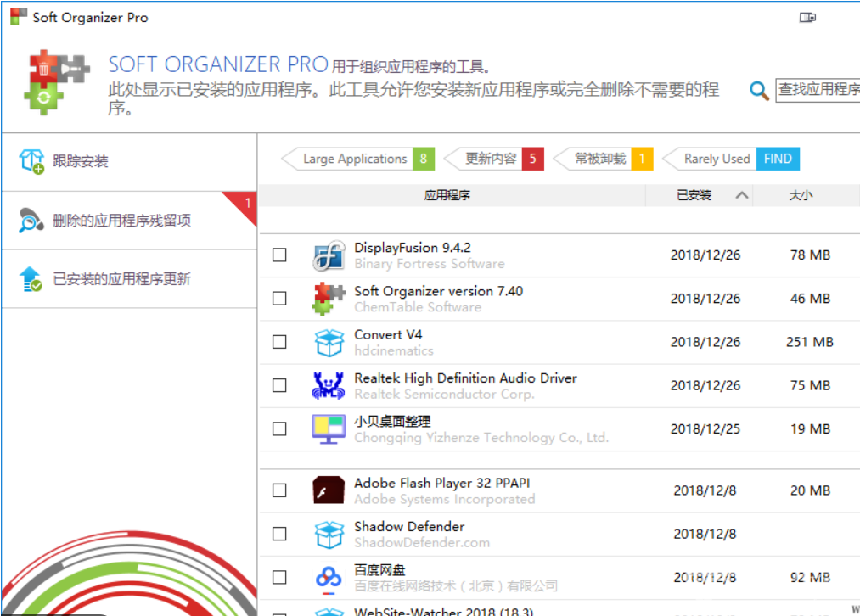860x616 pixels.
Task: Click the 20 MB size value
Action: pyautogui.click(x=810, y=490)
